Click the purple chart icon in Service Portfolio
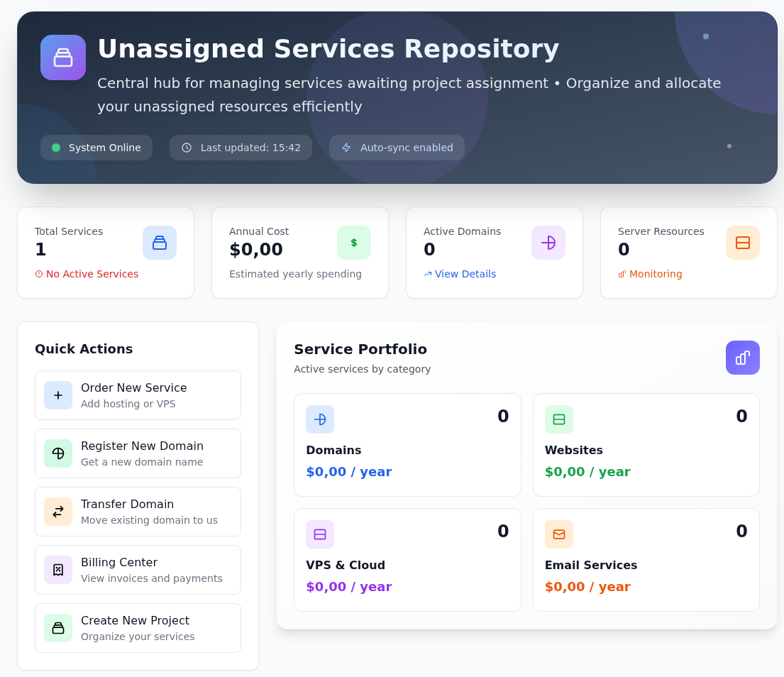 click(743, 358)
